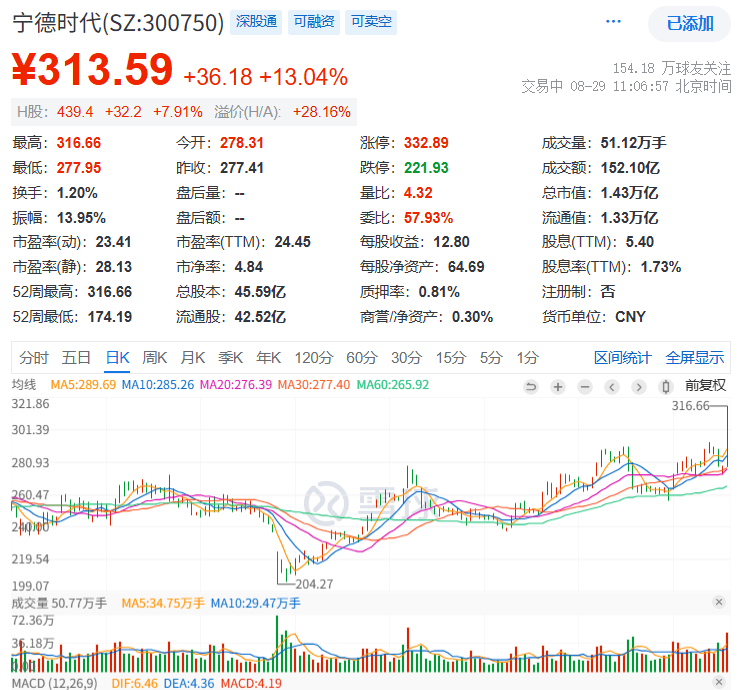Move chart right with right-arrow icon

(x=639, y=387)
